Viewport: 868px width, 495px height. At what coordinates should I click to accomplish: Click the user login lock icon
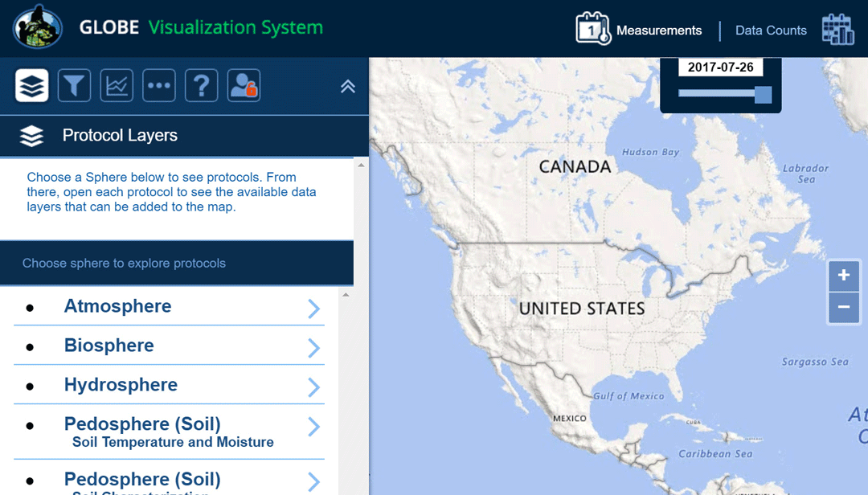pos(244,85)
